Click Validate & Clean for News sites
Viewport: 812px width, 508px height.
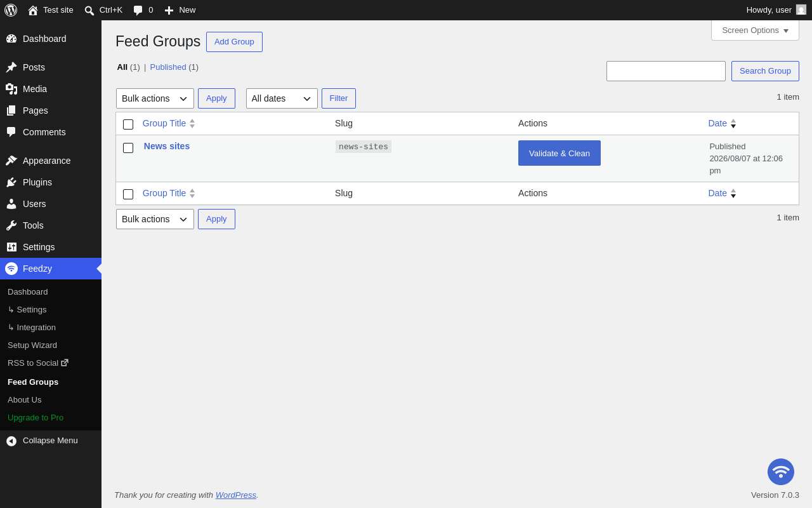560,153
